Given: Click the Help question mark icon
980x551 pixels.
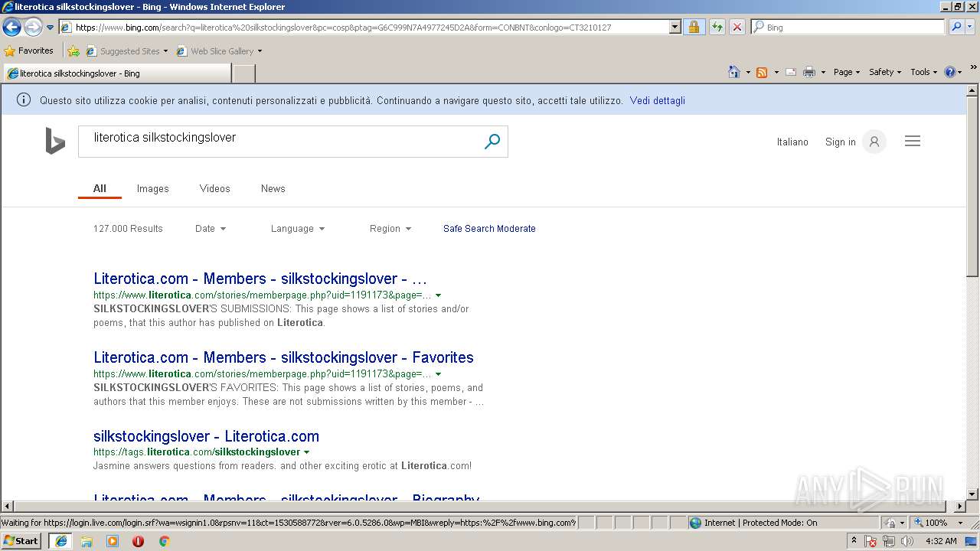Looking at the screenshot, I should point(950,72).
